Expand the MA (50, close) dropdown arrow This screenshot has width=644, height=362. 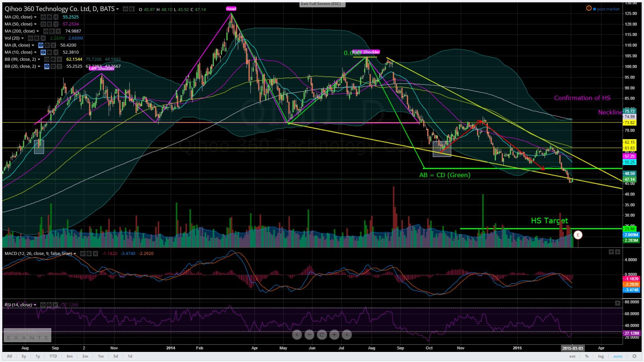pos(35,24)
